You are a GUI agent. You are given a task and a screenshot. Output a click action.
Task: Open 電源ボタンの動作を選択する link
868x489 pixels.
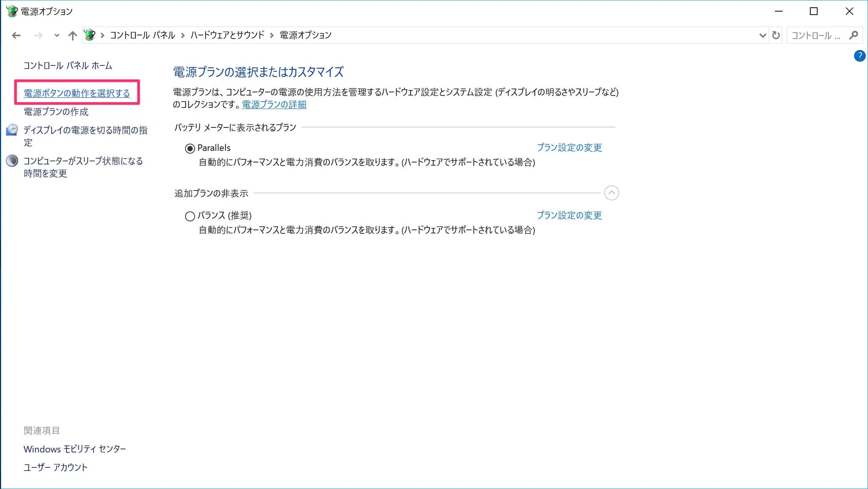pyautogui.click(x=77, y=93)
